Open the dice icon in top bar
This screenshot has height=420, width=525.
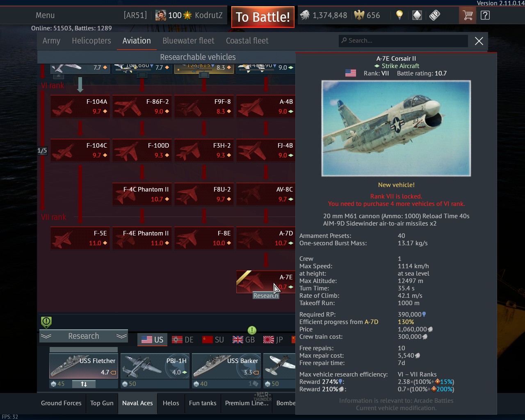435,16
